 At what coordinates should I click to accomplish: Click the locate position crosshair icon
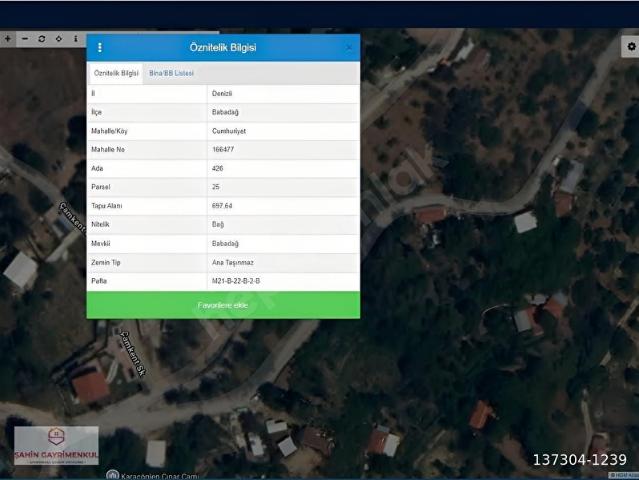pos(59,39)
